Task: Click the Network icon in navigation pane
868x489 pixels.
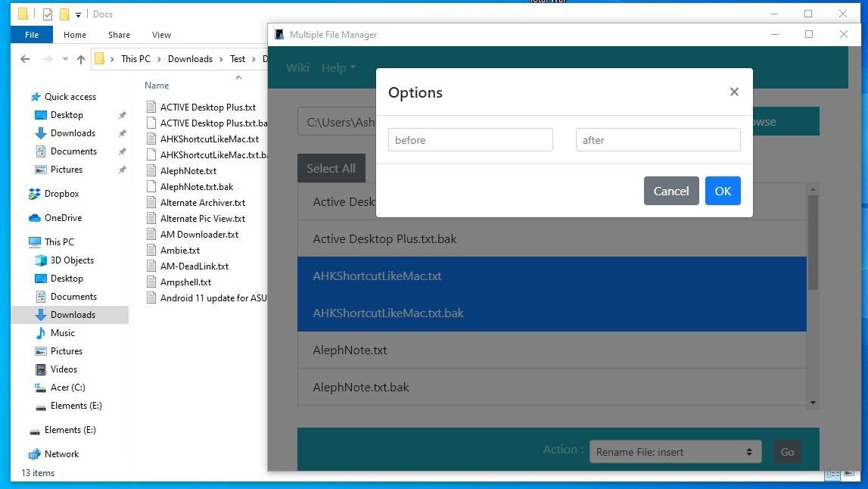Action: point(34,454)
